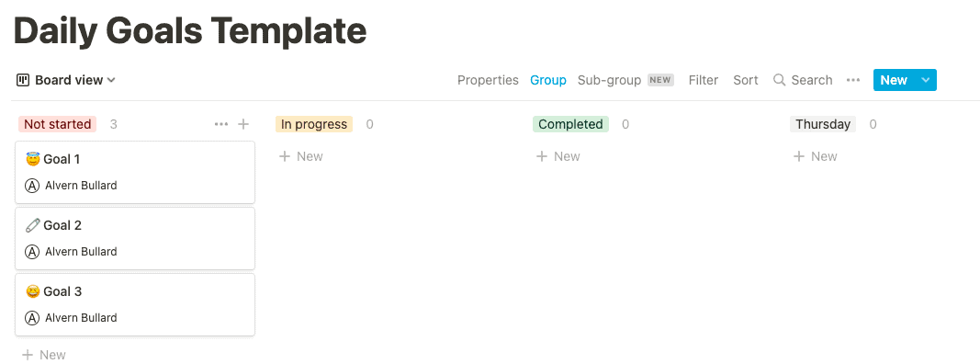Add new card under the Thursday column
Viewport: 980px width, 364px height.
pos(815,156)
